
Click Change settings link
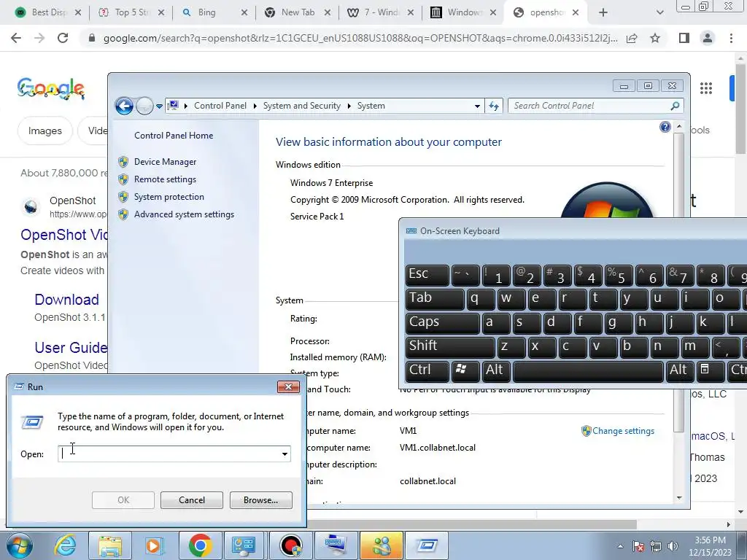click(x=623, y=430)
